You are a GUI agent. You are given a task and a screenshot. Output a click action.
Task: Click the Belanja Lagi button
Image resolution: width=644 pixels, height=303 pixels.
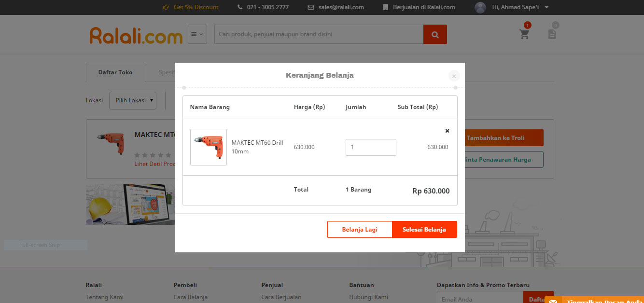pyautogui.click(x=359, y=230)
